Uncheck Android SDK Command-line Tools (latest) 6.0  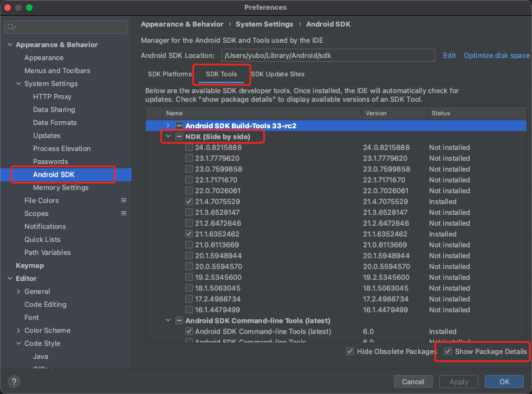189,331
